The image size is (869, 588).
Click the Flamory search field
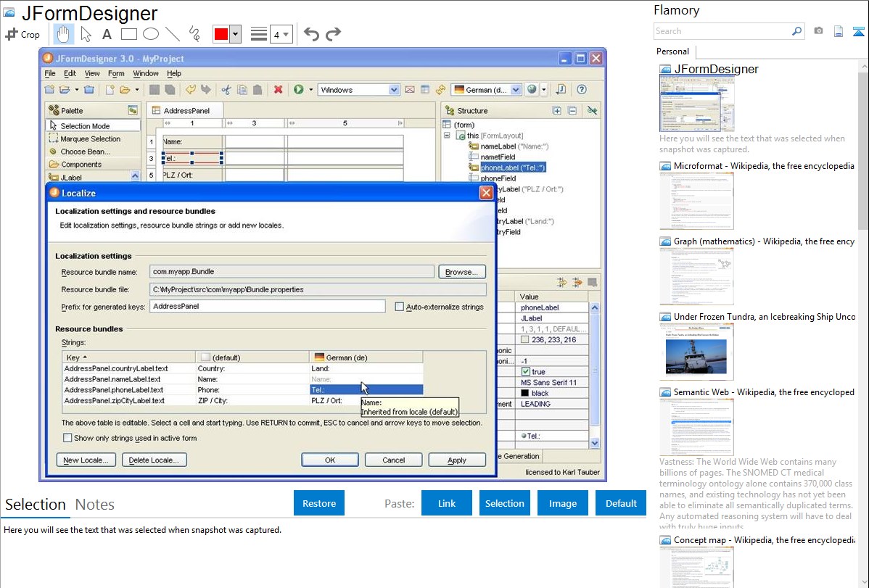[722, 31]
